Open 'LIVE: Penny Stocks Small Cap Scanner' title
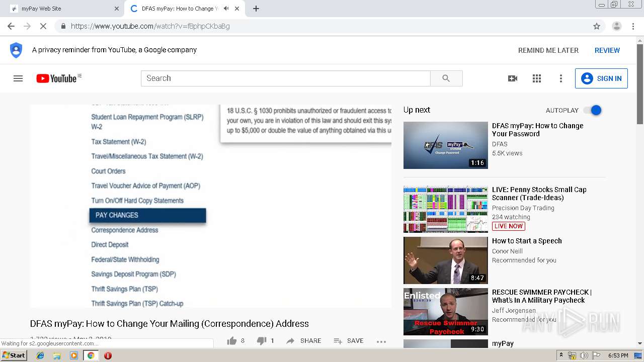Viewport: 644px width, 362px height. point(539,194)
